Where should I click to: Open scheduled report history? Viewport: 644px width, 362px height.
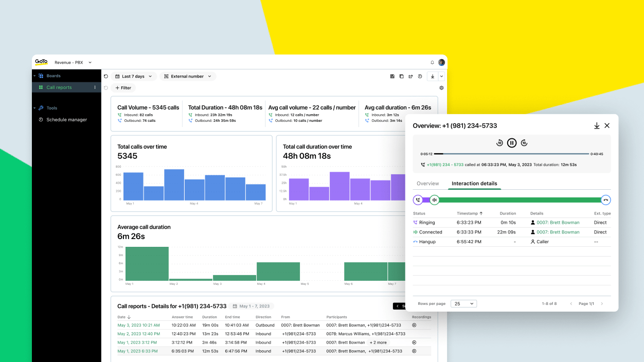pos(420,76)
